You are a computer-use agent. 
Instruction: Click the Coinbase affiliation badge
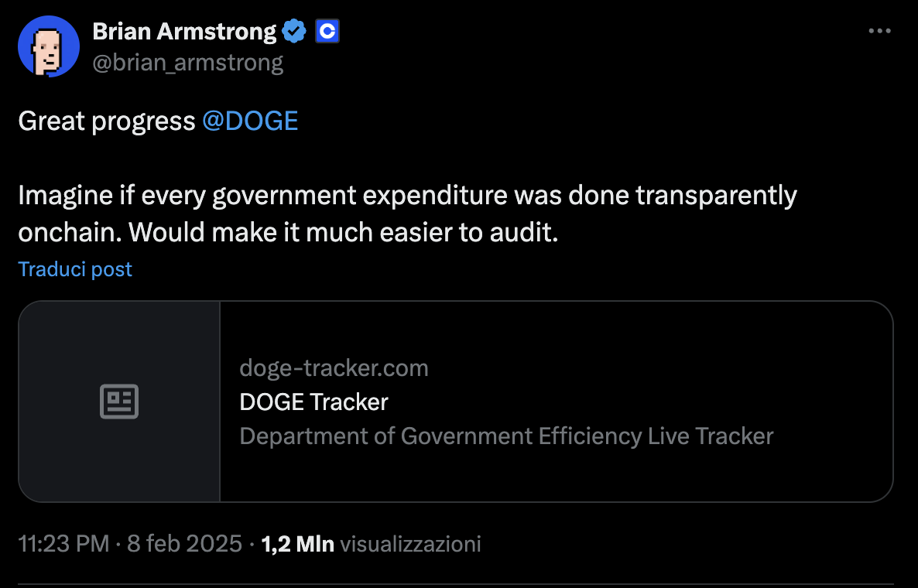pyautogui.click(x=327, y=32)
